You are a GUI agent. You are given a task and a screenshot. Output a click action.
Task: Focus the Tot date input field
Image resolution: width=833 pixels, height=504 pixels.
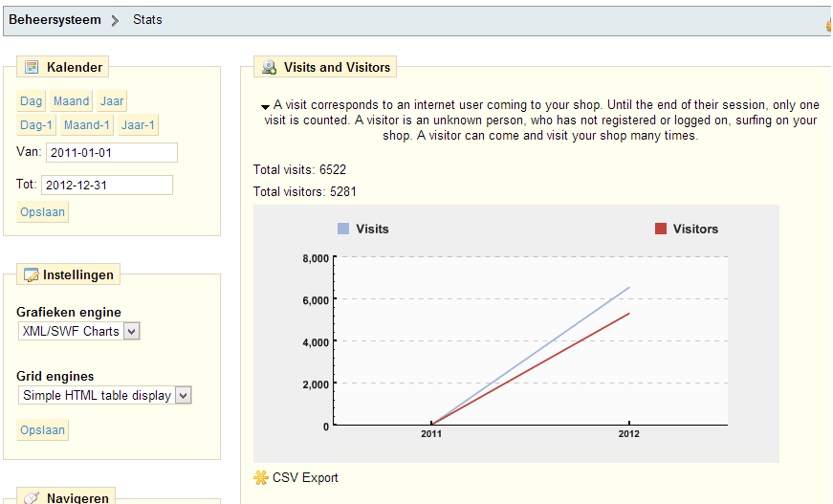tap(107, 185)
